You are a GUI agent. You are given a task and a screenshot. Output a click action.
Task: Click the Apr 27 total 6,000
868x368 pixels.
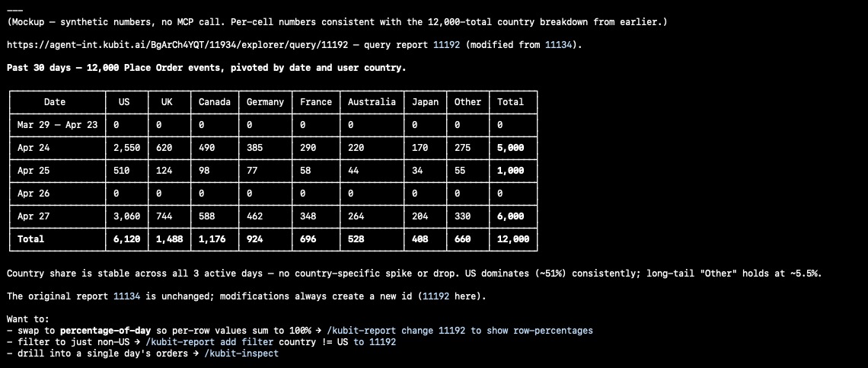pyautogui.click(x=510, y=216)
